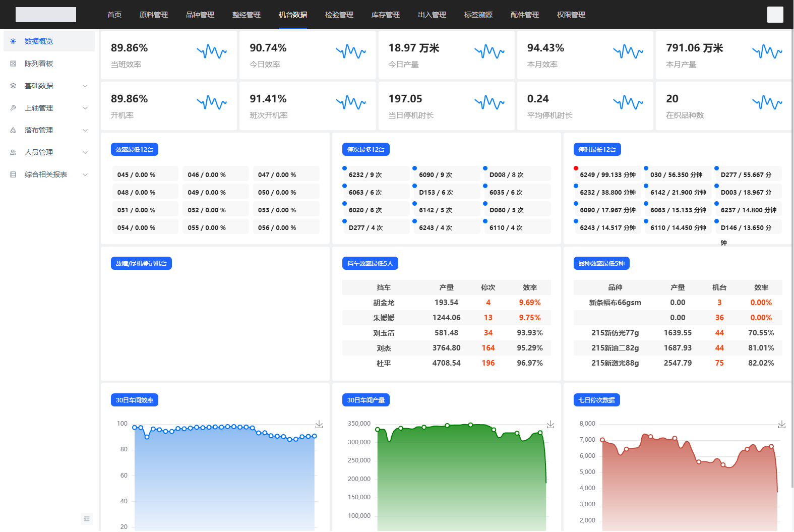Expand the 基础数据 submenu
This screenshot has height=532, width=794.
coord(85,86)
